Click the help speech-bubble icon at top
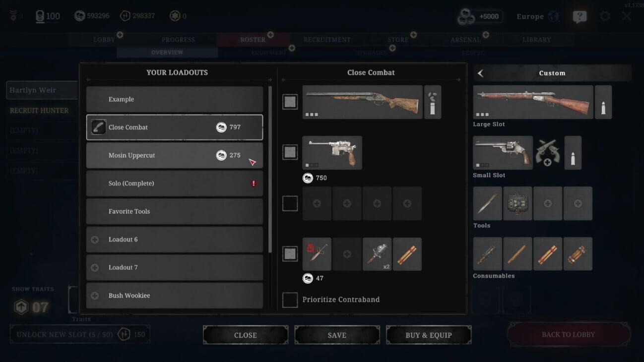 [579, 16]
